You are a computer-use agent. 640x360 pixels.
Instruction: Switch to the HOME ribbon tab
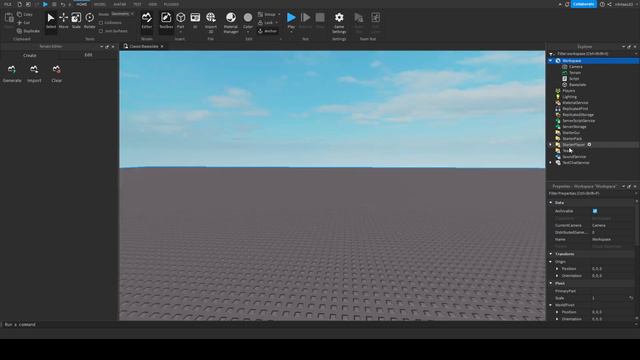[x=82, y=4]
